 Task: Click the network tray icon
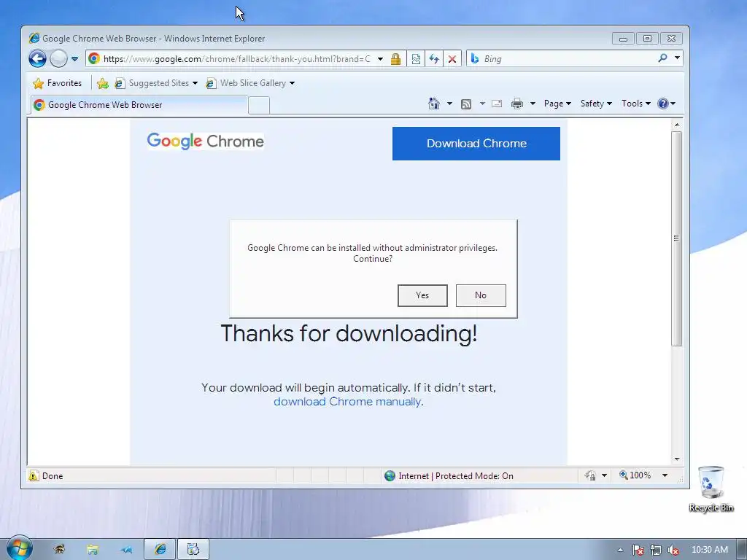click(656, 550)
